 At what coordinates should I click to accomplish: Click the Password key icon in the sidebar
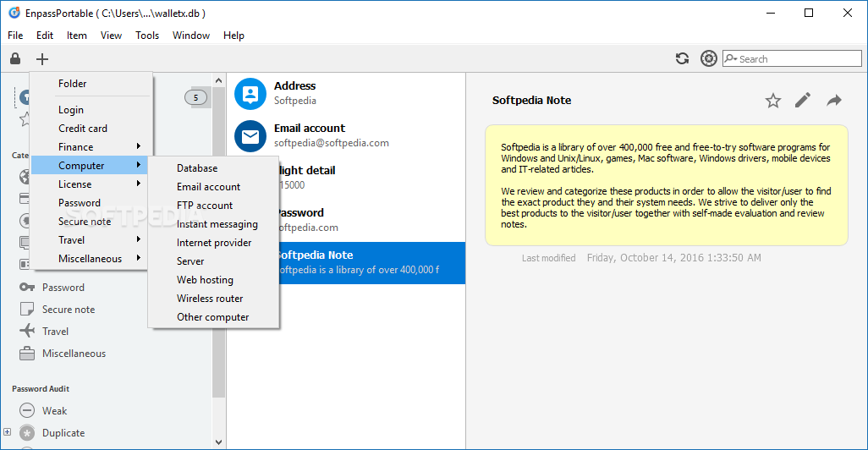[x=26, y=288]
